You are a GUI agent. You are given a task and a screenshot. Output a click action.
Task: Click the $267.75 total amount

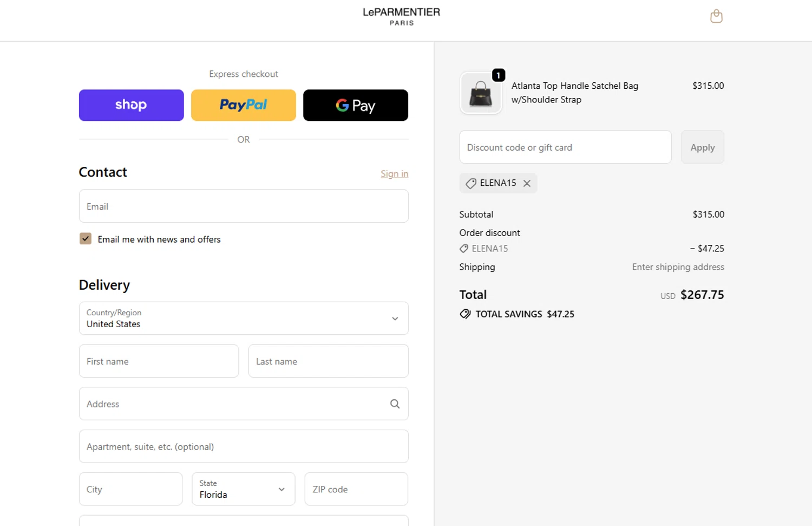[x=702, y=295]
